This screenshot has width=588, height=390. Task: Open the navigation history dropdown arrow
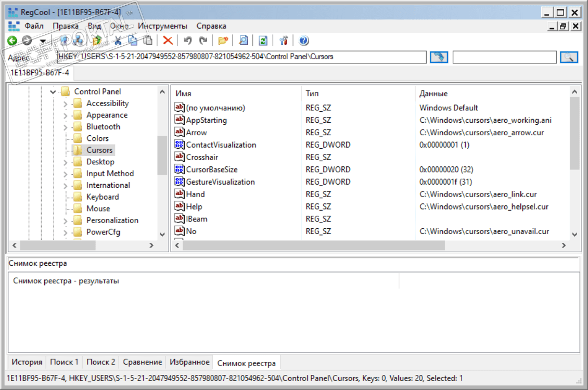[43, 41]
